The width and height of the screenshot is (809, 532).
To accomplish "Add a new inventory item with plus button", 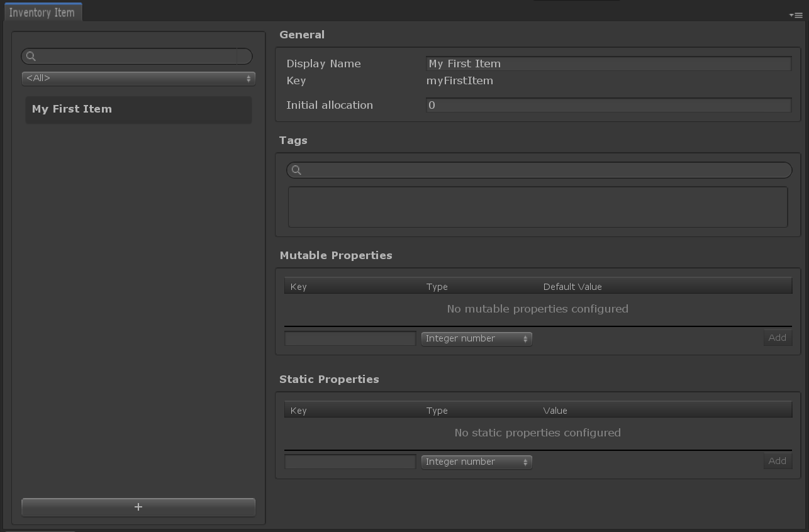I will coord(138,507).
